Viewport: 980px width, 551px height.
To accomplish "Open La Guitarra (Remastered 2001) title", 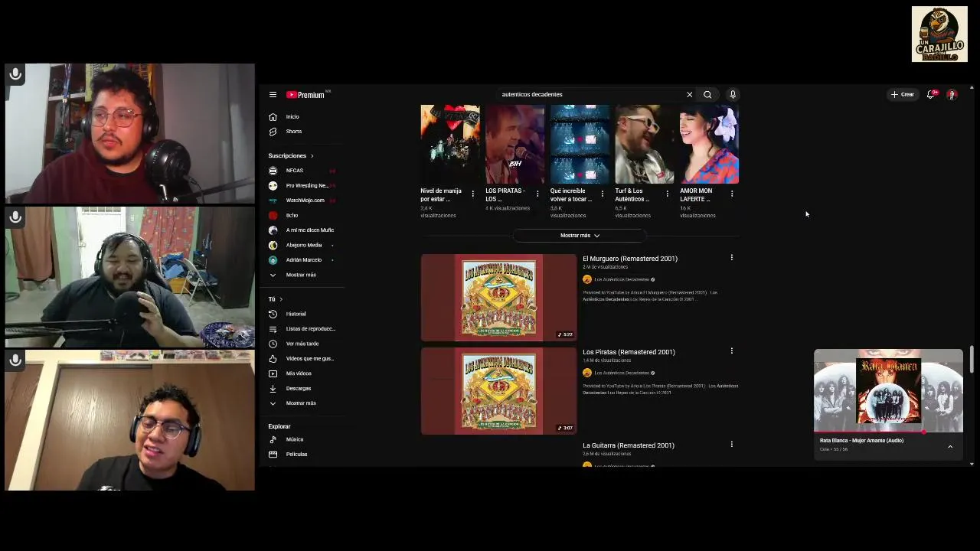I will 629,445.
